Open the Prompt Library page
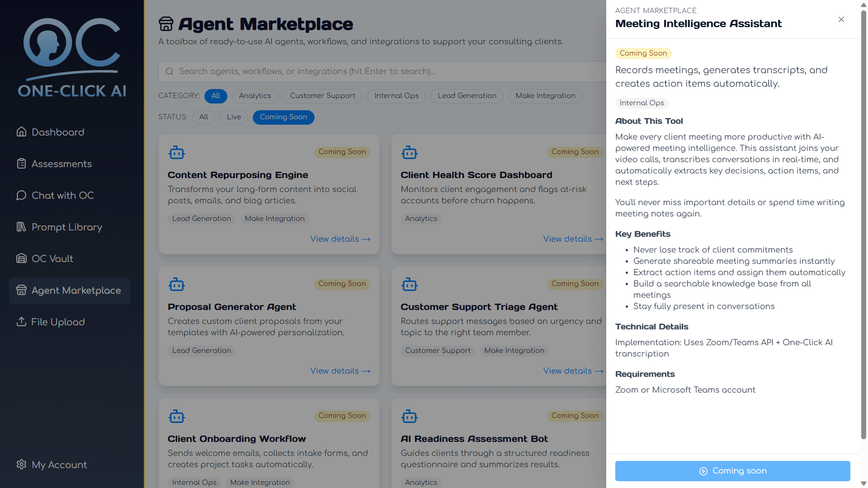The height and width of the screenshot is (488, 868). 66,227
